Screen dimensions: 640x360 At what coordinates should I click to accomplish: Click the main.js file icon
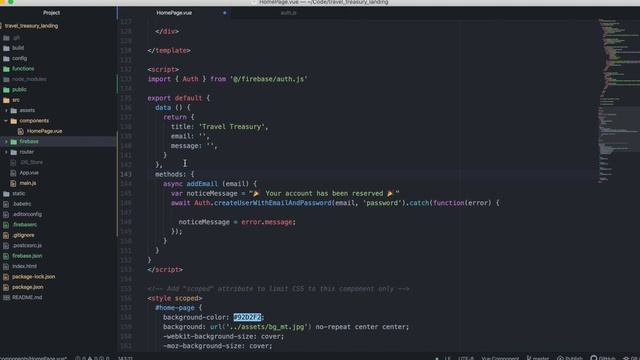point(13,183)
